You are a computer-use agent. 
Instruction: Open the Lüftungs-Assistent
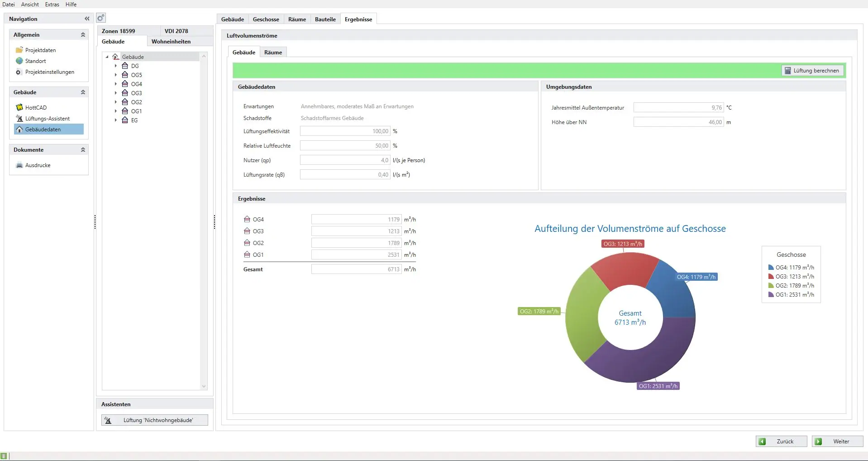47,119
